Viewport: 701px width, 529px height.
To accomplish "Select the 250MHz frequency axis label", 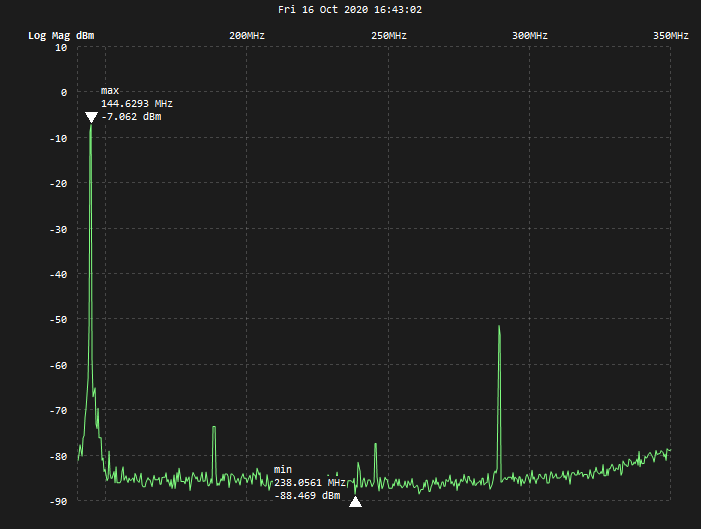I will [388, 36].
